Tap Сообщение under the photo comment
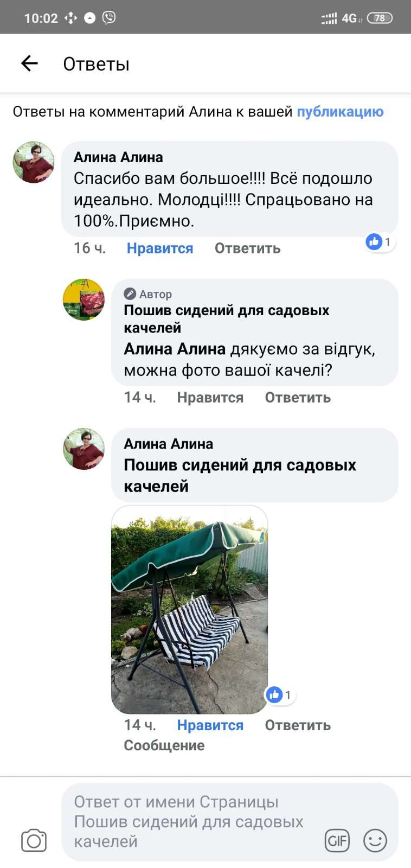 click(164, 745)
